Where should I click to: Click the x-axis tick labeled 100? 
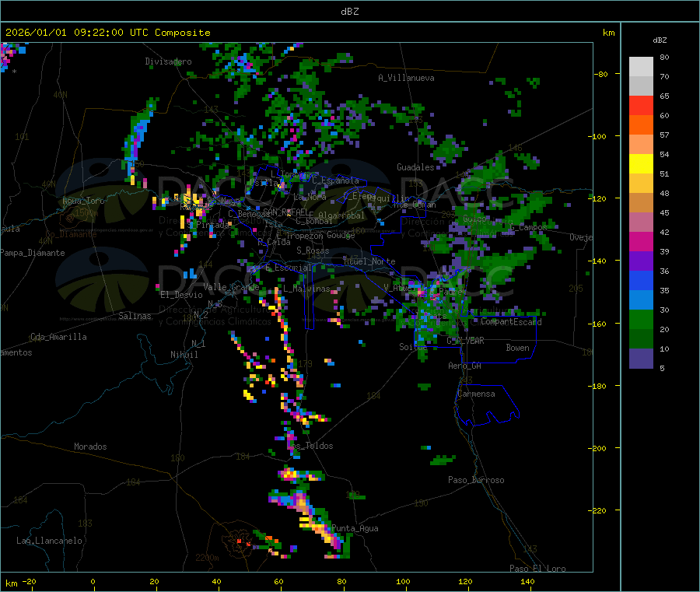[x=403, y=581]
